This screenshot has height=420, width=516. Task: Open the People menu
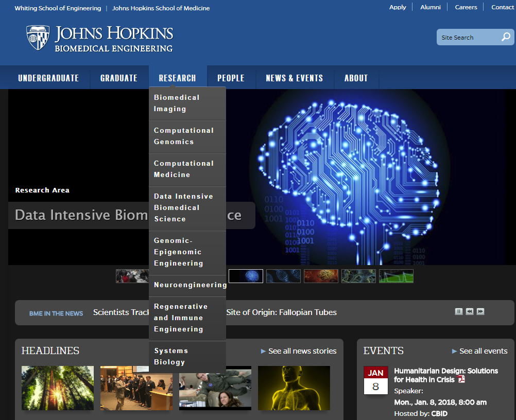231,78
